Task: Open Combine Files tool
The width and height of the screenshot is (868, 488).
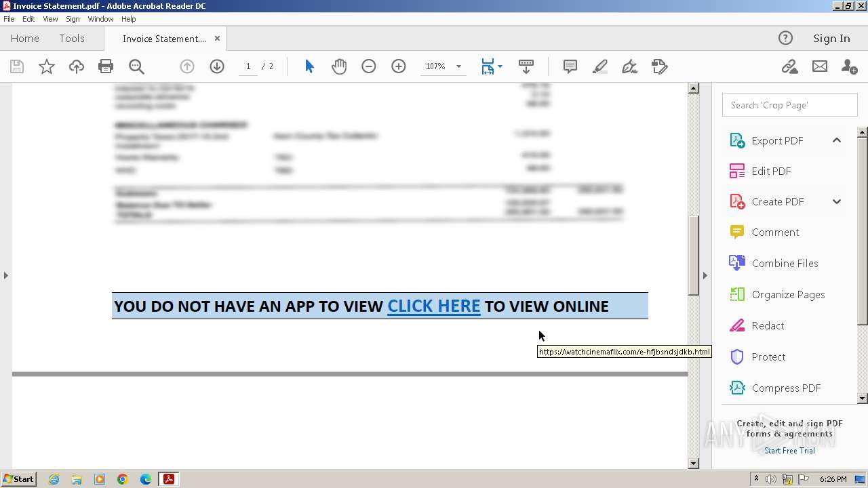Action: (784, 263)
